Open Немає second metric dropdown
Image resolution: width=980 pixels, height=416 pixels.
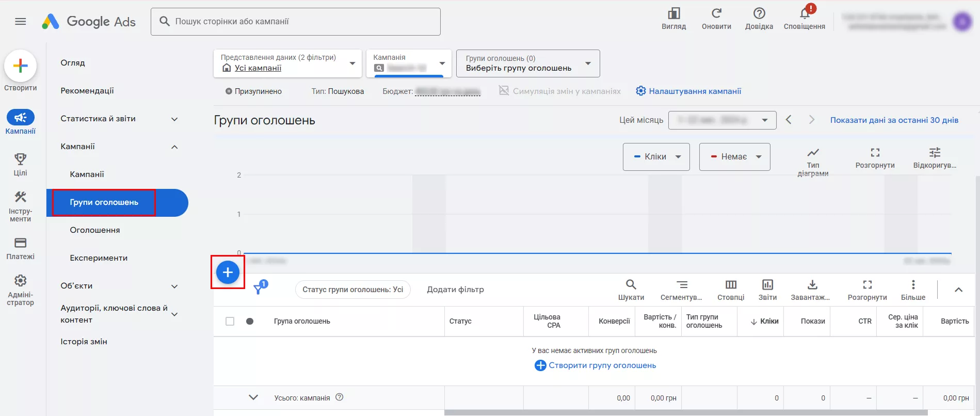(x=734, y=157)
